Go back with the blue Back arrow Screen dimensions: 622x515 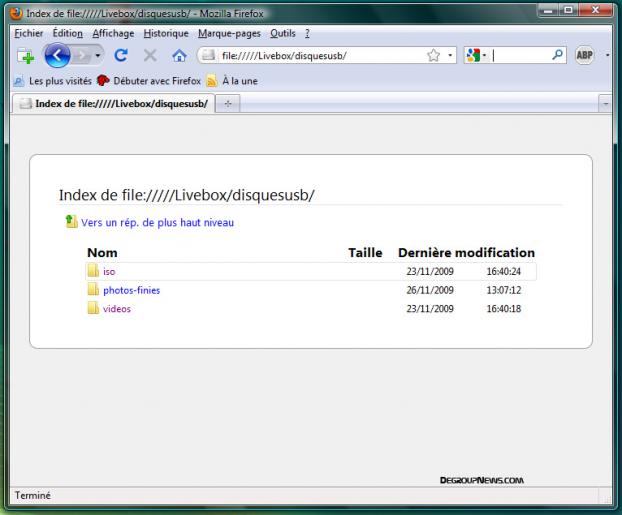57,56
